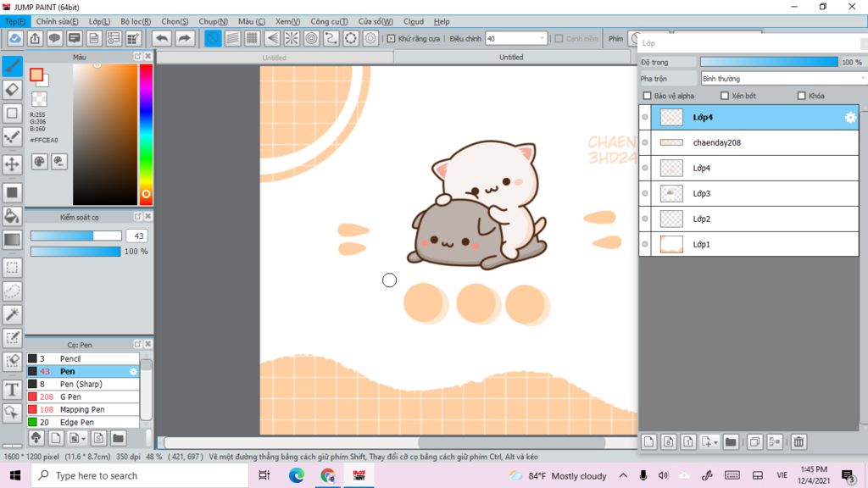Enable the parallel lines snap guide
Image resolution: width=868 pixels, height=488 pixels.
[232, 38]
